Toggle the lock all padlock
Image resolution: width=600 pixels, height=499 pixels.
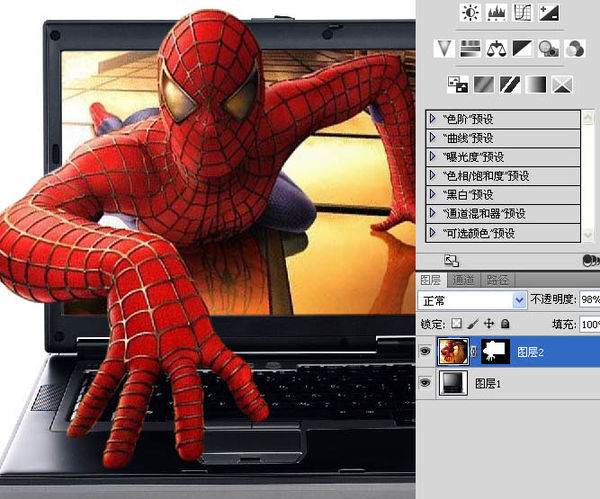click(505, 324)
